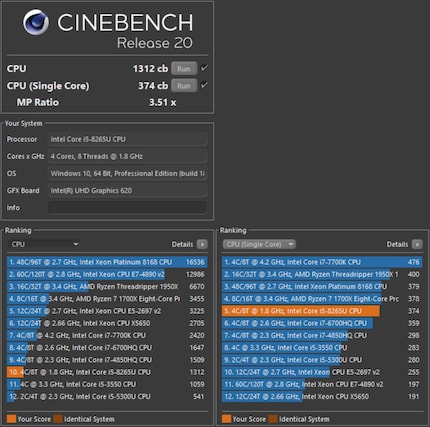Click the Info input field
The image size is (430, 427).
pyautogui.click(x=127, y=207)
